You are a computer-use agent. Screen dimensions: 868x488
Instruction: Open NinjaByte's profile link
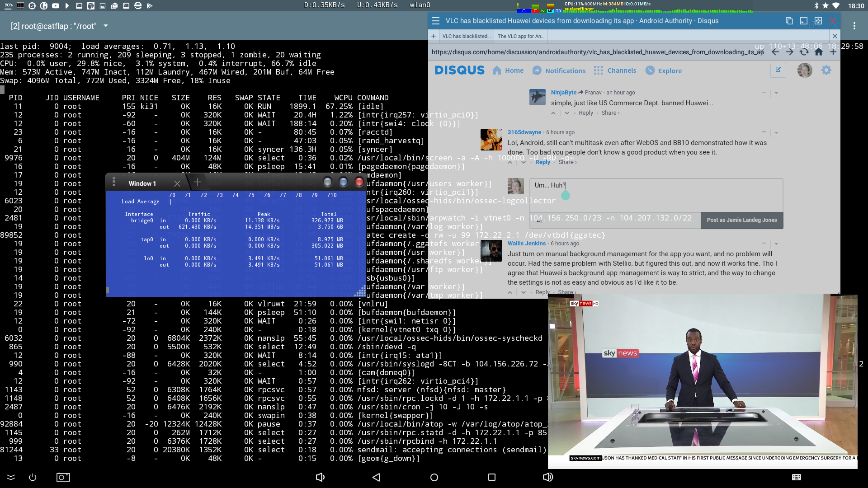(563, 92)
